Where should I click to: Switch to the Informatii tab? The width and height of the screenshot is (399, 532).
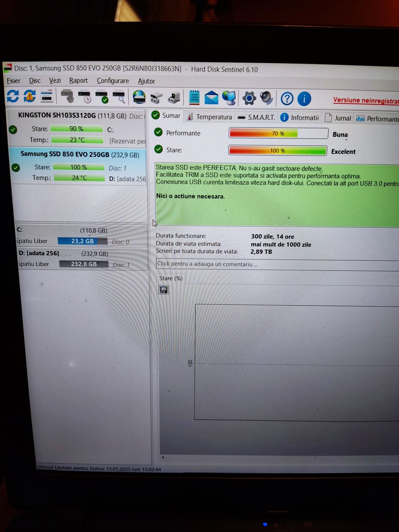(x=300, y=118)
